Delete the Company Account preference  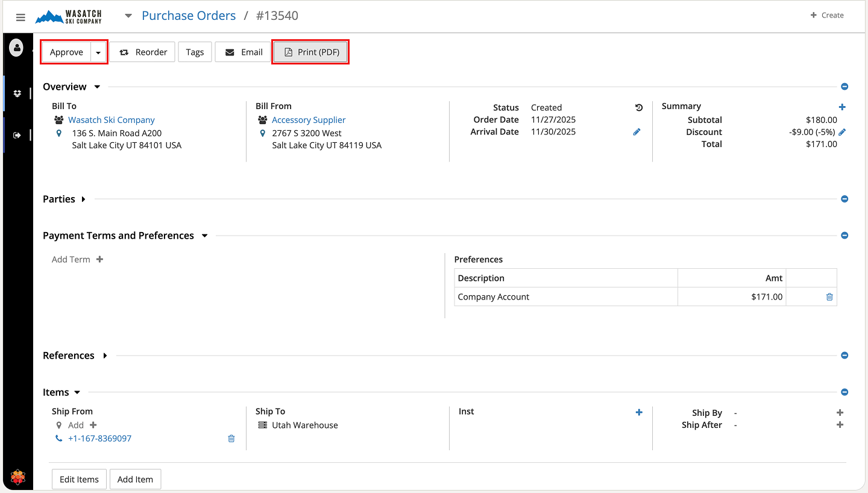click(x=829, y=297)
